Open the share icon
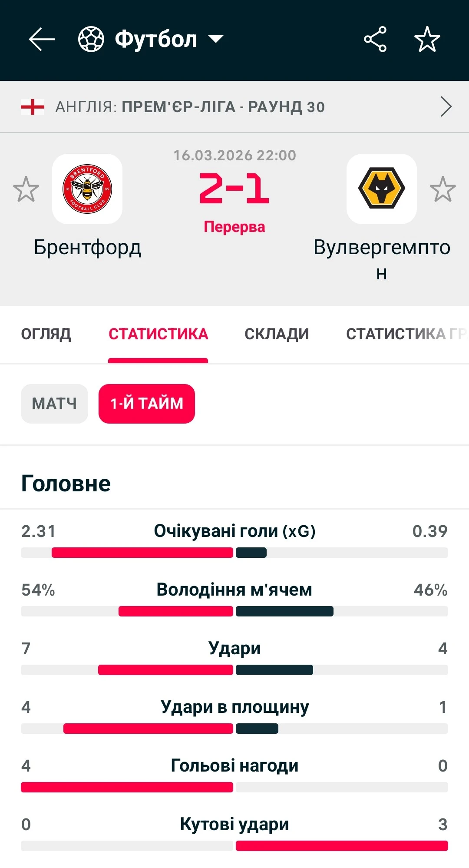 [375, 39]
